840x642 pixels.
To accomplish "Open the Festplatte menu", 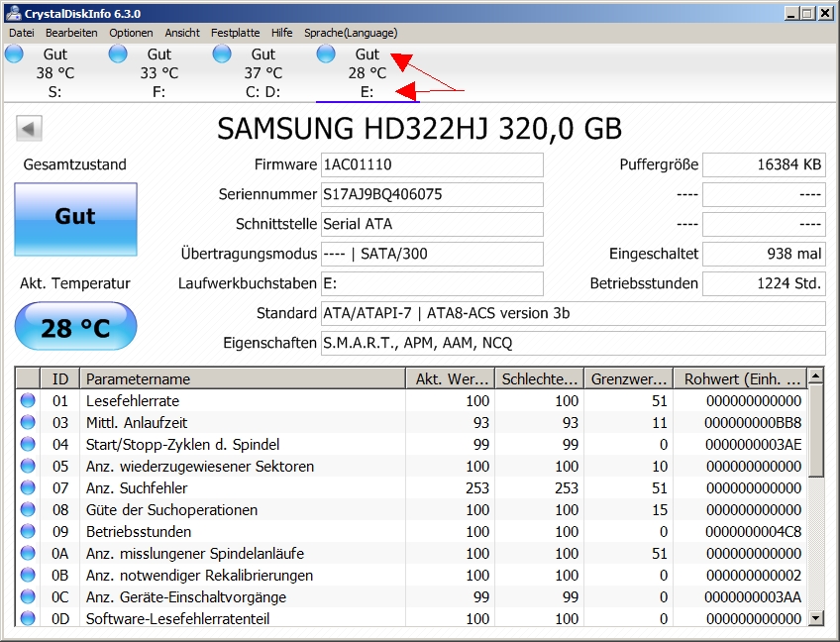I will pyautogui.click(x=235, y=33).
